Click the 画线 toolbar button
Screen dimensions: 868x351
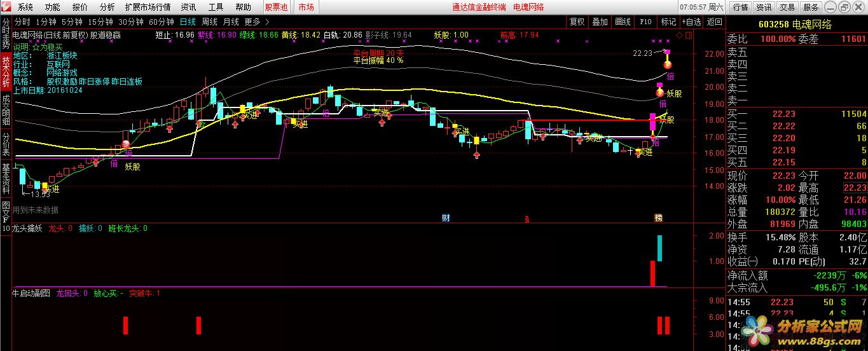coord(623,22)
